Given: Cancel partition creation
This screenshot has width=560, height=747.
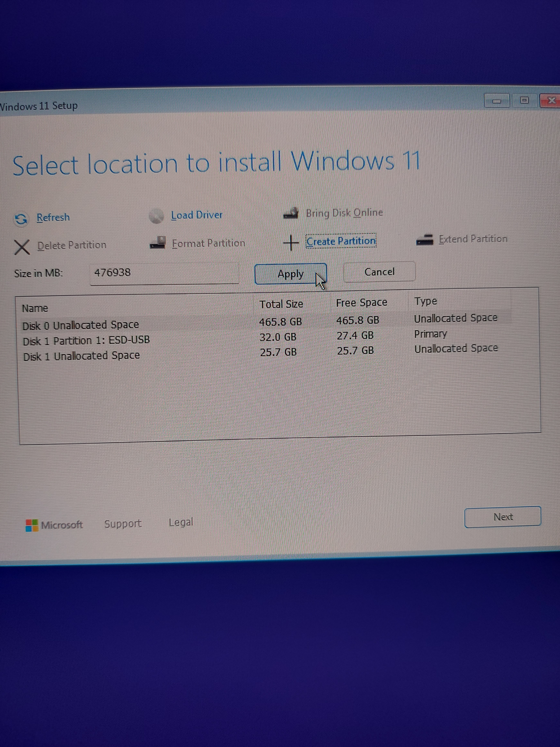Looking at the screenshot, I should point(379,272).
